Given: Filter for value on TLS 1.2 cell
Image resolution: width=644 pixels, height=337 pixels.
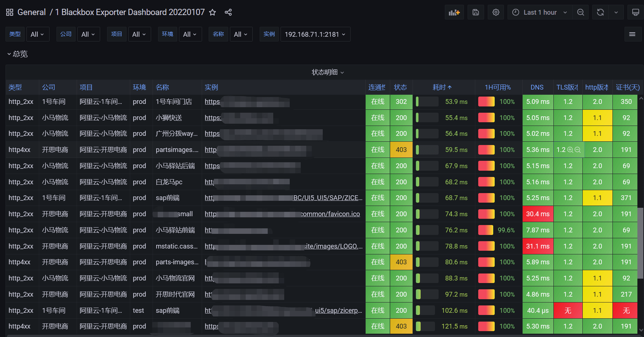Looking at the screenshot, I should tap(570, 150).
